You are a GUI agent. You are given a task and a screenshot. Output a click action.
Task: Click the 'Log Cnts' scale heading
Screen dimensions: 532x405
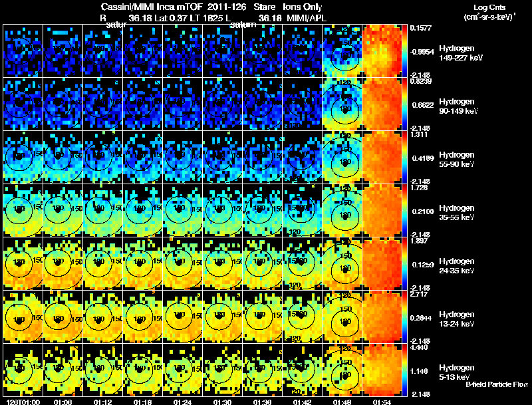click(489, 7)
